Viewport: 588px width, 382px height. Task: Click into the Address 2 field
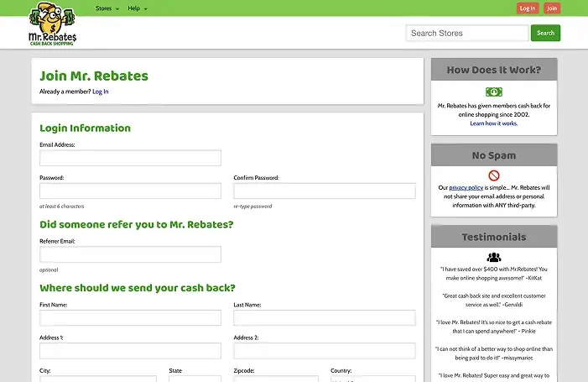[x=325, y=351]
